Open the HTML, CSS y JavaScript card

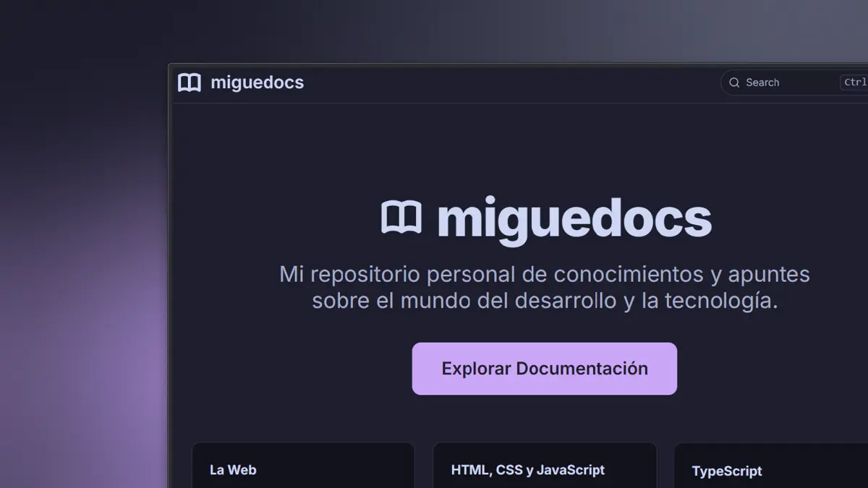(x=545, y=466)
